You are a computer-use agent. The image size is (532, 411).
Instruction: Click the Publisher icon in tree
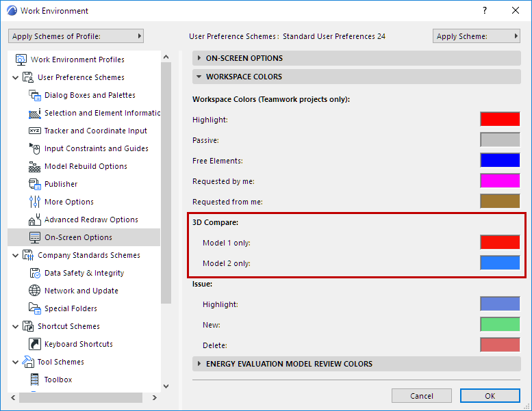point(35,184)
